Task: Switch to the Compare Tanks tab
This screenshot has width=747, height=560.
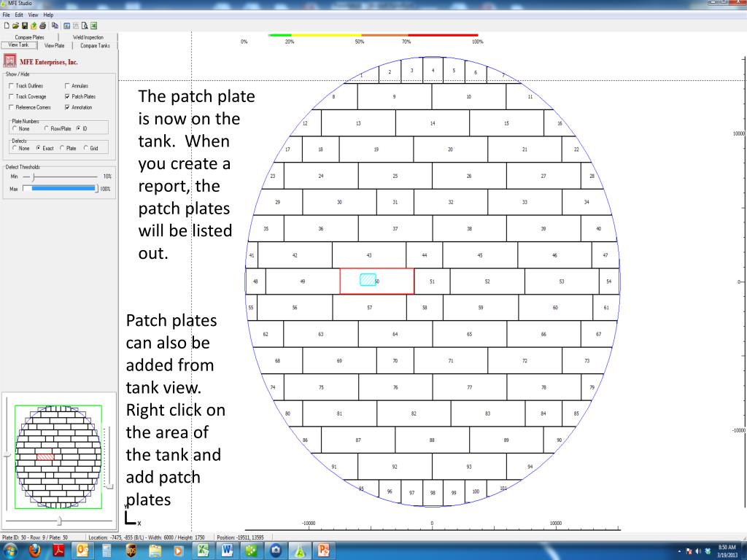Action: (x=95, y=46)
